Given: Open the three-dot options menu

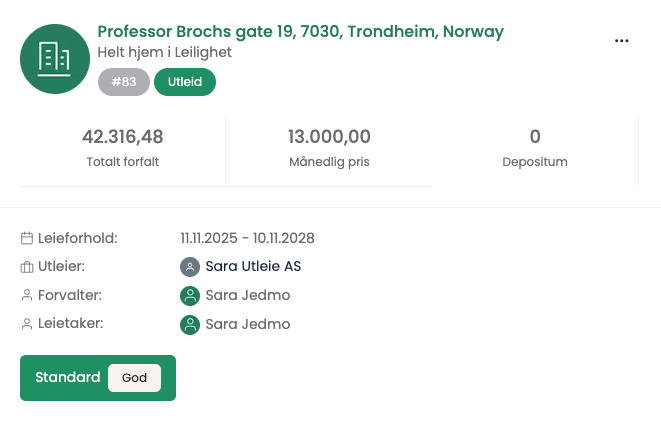Looking at the screenshot, I should coord(622,41).
